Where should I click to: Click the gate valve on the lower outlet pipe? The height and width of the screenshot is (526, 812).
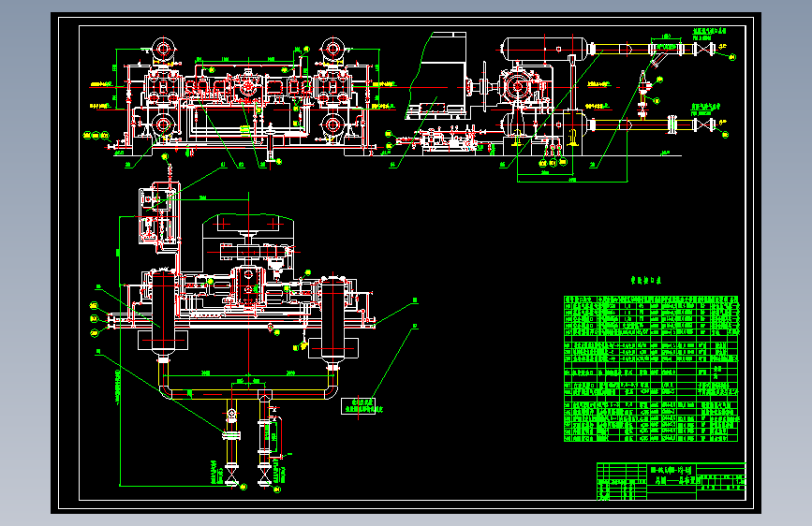tap(704, 124)
